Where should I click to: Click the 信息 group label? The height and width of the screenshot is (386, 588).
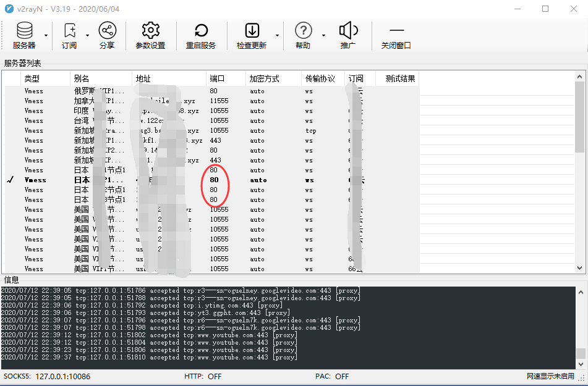click(x=11, y=280)
